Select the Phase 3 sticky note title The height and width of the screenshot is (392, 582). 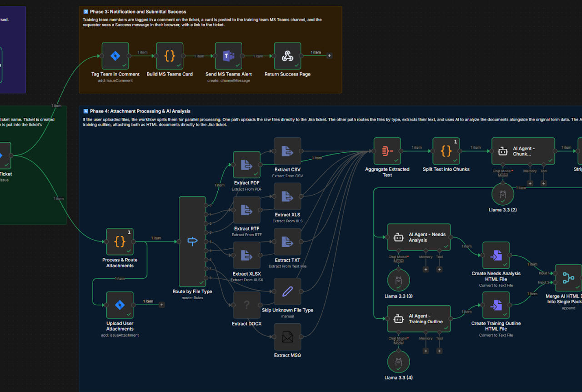(138, 12)
